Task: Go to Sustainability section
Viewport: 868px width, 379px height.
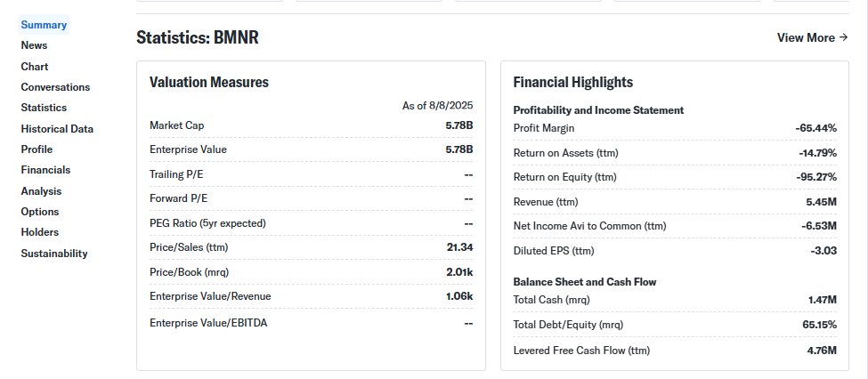Action: (54, 254)
